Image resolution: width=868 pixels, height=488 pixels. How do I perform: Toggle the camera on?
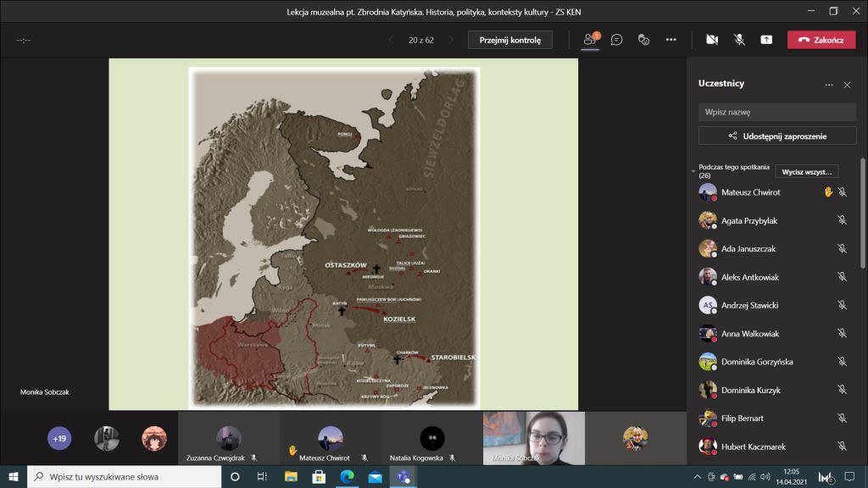pyautogui.click(x=712, y=39)
